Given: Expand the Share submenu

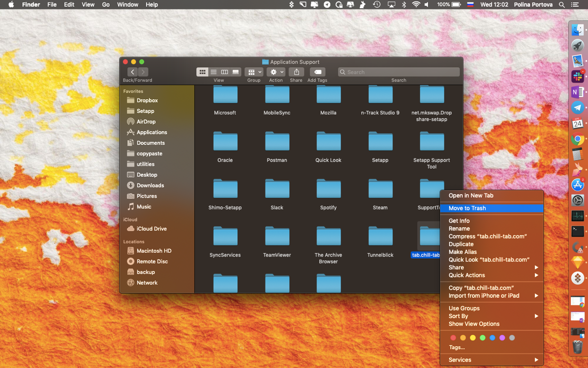Looking at the screenshot, I should (492, 267).
